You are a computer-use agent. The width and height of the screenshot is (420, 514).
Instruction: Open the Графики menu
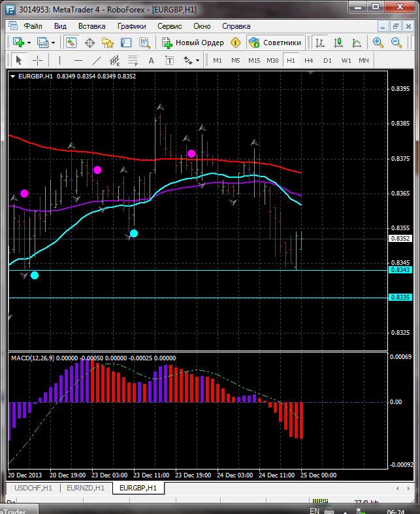[x=131, y=26]
